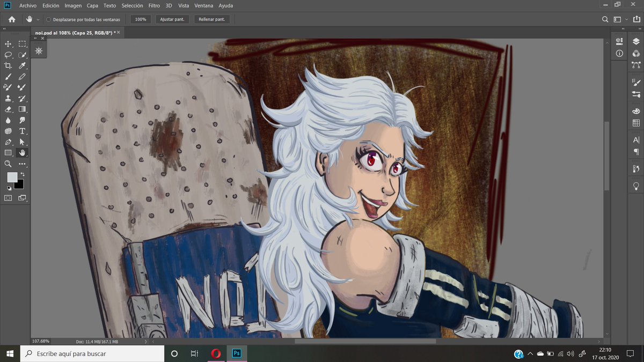
Task: Select the Mixer Brush tool
Action: click(22, 87)
